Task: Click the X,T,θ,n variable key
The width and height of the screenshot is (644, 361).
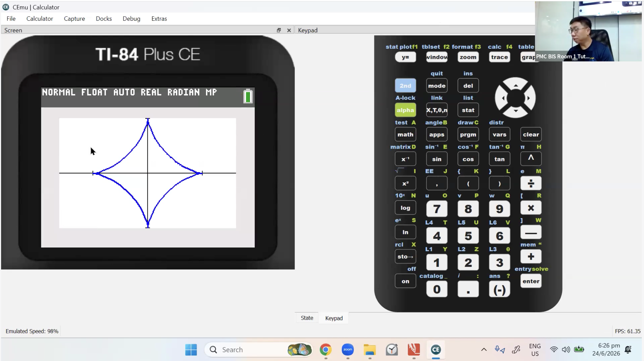Action: pyautogui.click(x=437, y=110)
